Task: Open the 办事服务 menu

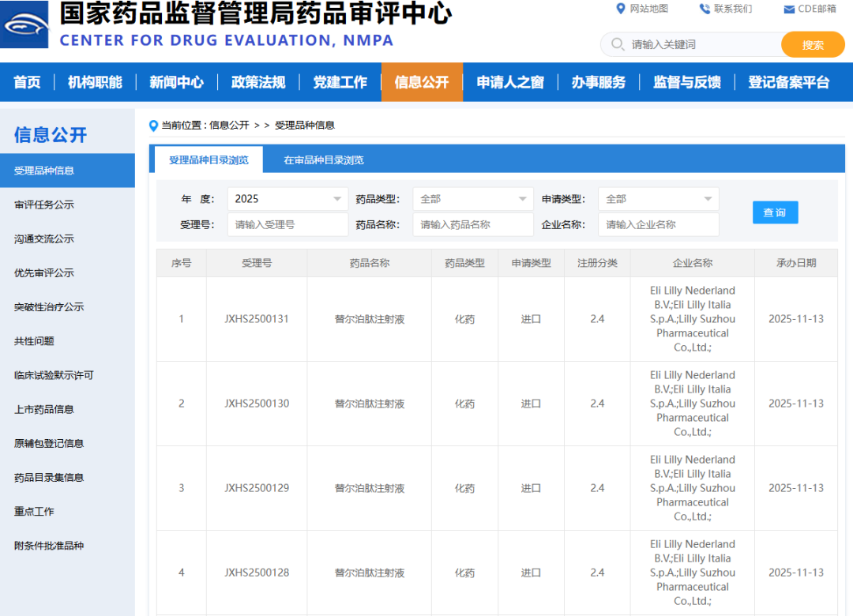Action: [x=599, y=82]
